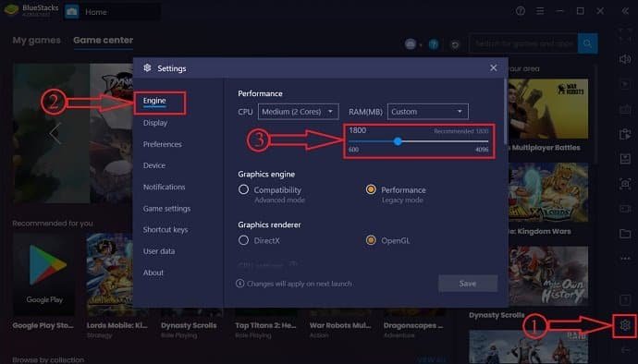Open the Make Own History game thumbnail
The image size is (638, 364).
548,275
